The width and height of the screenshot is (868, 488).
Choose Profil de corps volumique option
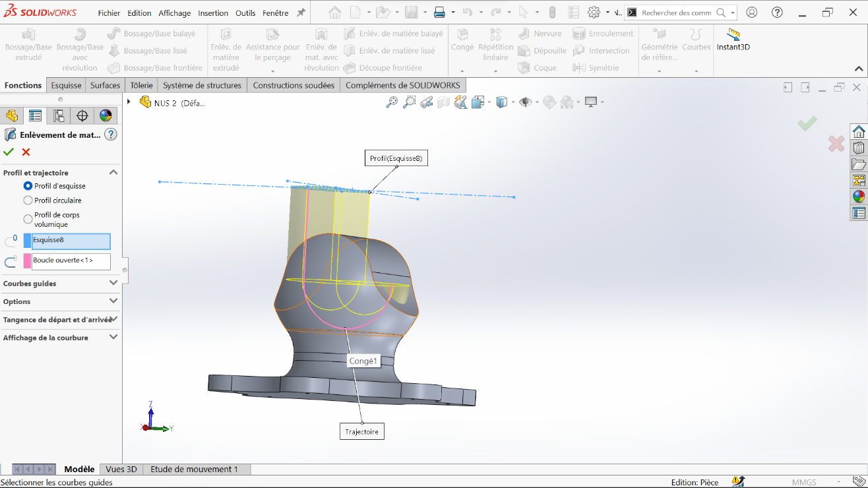[x=28, y=219]
